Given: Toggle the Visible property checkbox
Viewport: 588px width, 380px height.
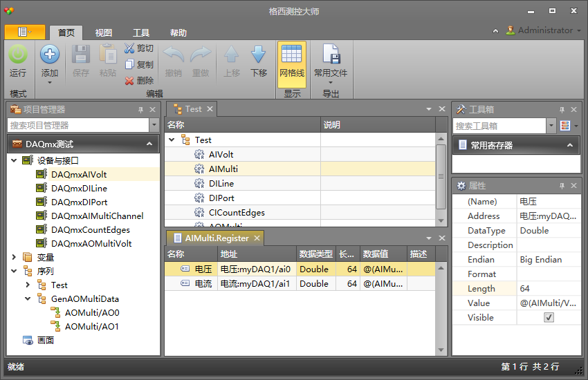Looking at the screenshot, I should click(549, 318).
